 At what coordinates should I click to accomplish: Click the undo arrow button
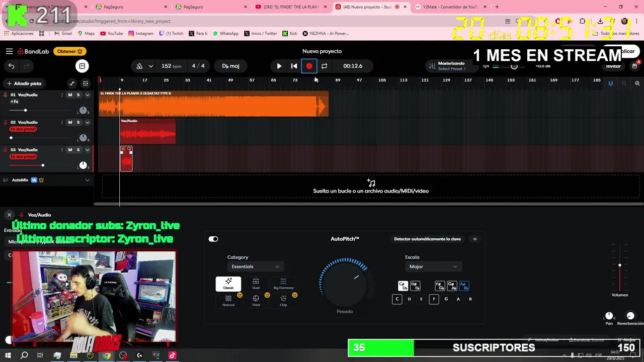(x=12, y=66)
